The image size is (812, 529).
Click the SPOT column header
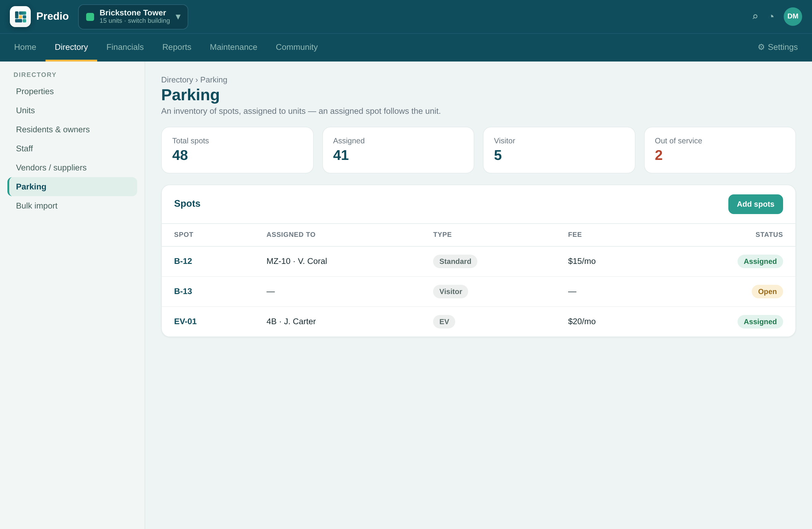184,235
